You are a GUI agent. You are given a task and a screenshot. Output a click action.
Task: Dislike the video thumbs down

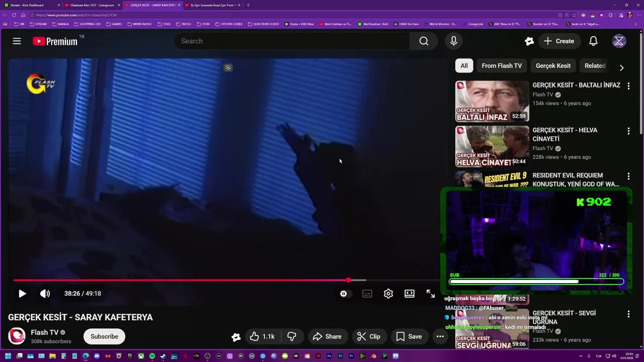tap(291, 336)
